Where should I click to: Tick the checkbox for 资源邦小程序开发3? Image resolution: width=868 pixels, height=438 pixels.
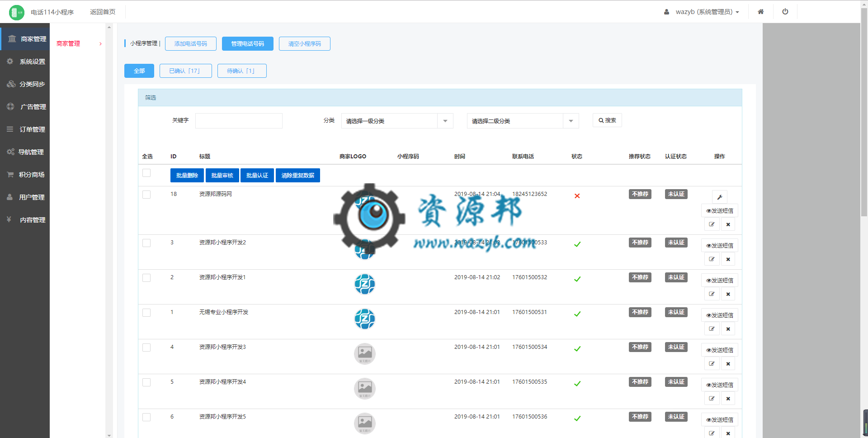click(x=146, y=348)
